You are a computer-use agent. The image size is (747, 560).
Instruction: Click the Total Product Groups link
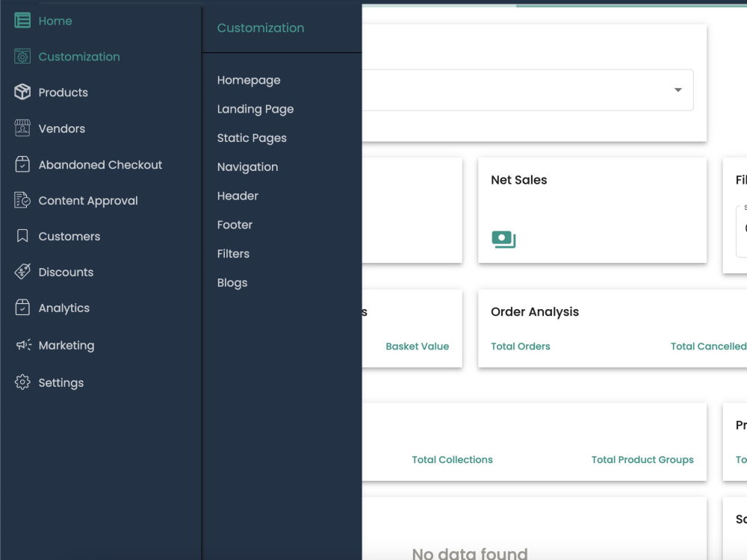pyautogui.click(x=642, y=459)
